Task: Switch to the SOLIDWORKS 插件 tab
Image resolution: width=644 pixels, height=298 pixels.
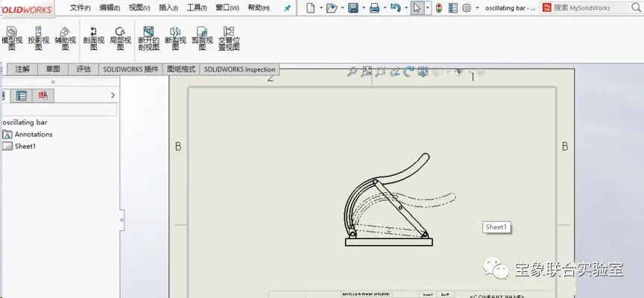Action: click(130, 69)
